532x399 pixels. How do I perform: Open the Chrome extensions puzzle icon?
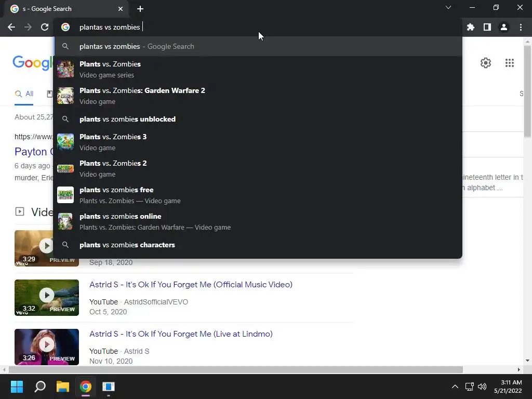[x=471, y=27]
